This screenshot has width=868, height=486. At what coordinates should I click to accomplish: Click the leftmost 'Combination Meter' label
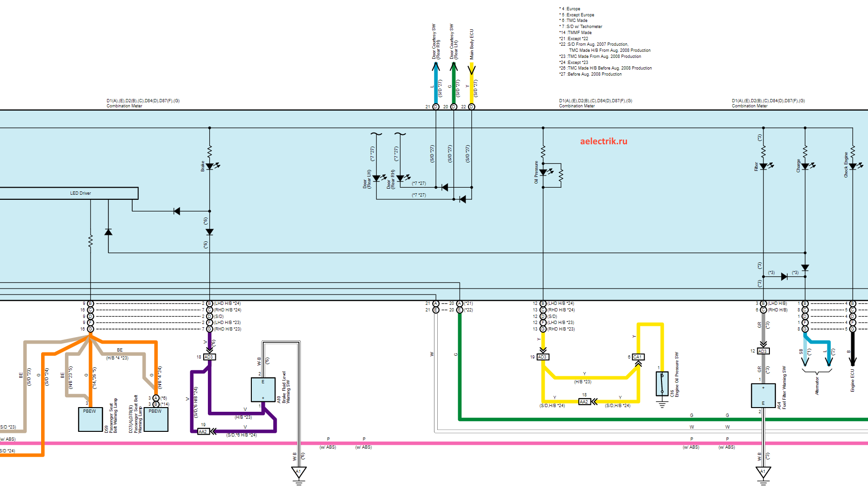coord(124,106)
